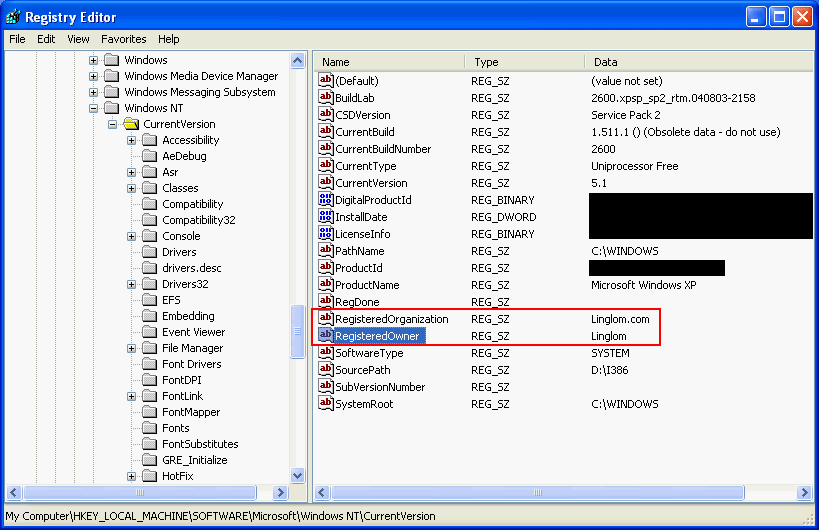Select the CurrentBuildNumber value name
This screenshot has width=819, height=530.
tap(383, 149)
